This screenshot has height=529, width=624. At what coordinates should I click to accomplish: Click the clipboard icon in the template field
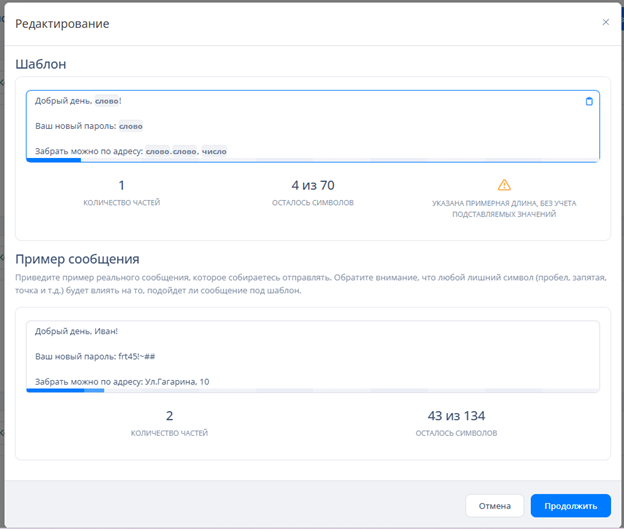pyautogui.click(x=588, y=101)
